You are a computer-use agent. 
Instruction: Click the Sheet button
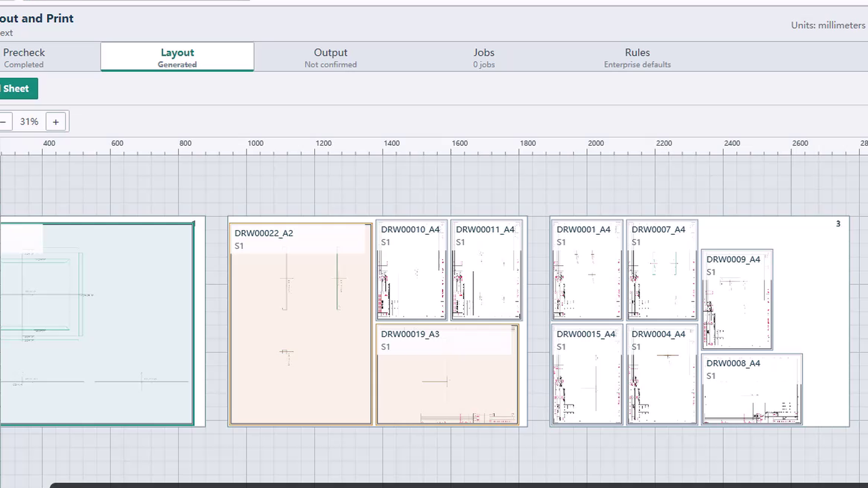18,88
